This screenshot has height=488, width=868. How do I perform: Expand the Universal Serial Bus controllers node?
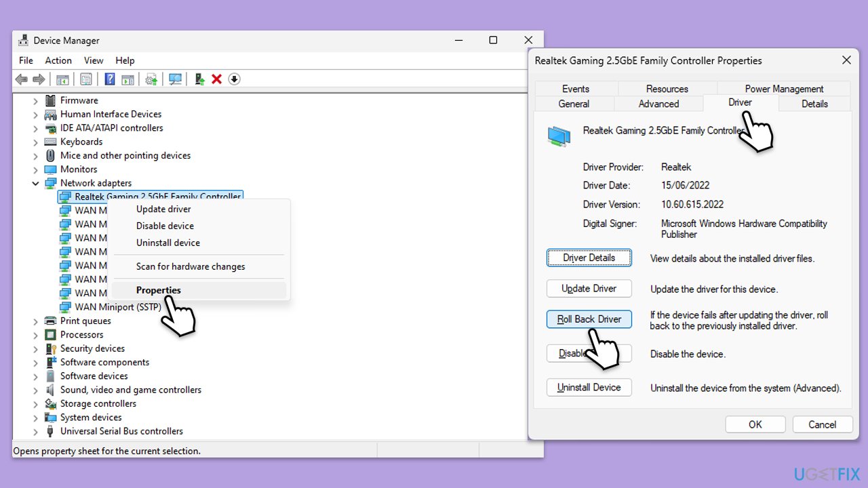point(36,431)
